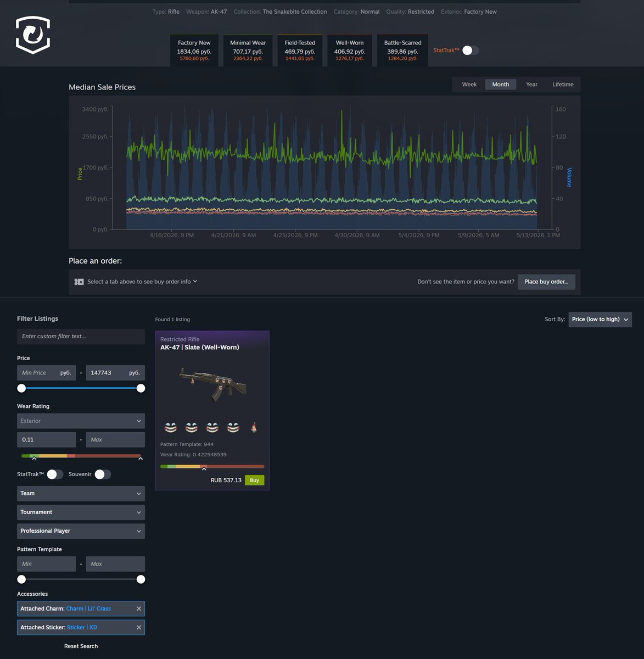Enable StatTrak filter in listings sidebar
This screenshot has height=659, width=644.
coord(55,474)
